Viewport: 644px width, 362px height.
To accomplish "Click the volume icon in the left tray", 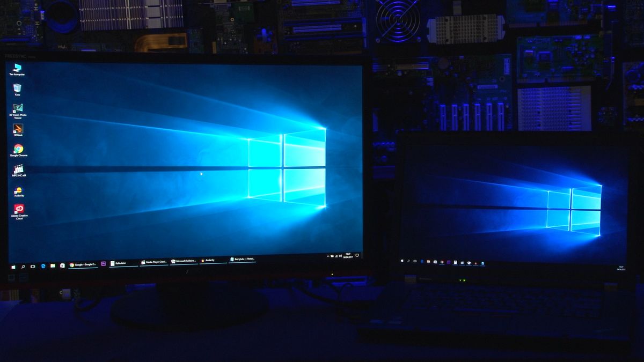I will pos(340,256).
